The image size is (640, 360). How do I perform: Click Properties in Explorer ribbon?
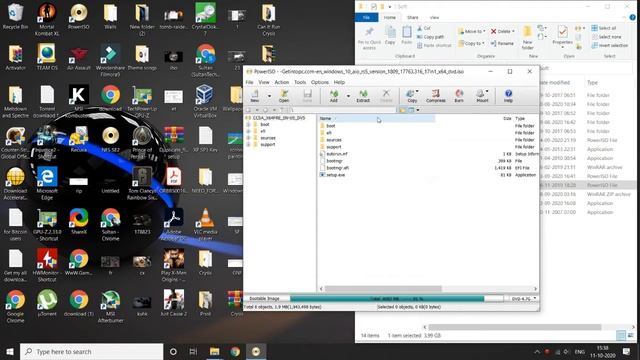coord(562,36)
